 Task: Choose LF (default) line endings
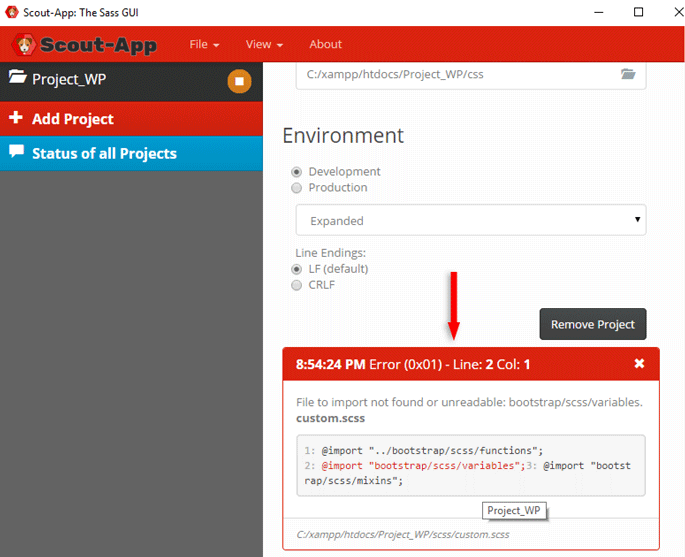coord(297,269)
